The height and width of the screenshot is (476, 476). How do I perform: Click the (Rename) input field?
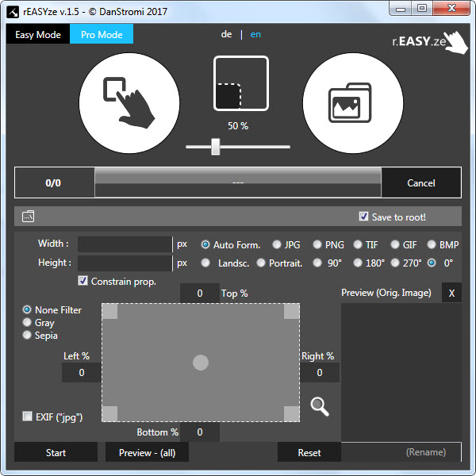coord(401,452)
